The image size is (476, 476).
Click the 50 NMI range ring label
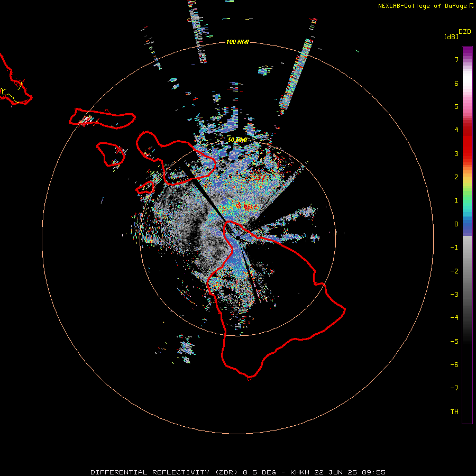pyautogui.click(x=237, y=140)
